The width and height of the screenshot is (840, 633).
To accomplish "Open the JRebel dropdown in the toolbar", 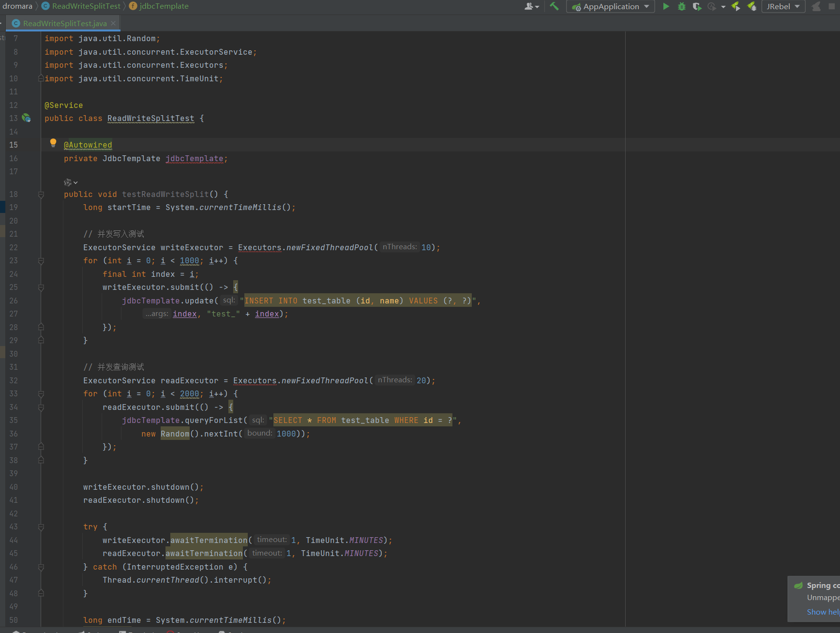I will click(783, 6).
